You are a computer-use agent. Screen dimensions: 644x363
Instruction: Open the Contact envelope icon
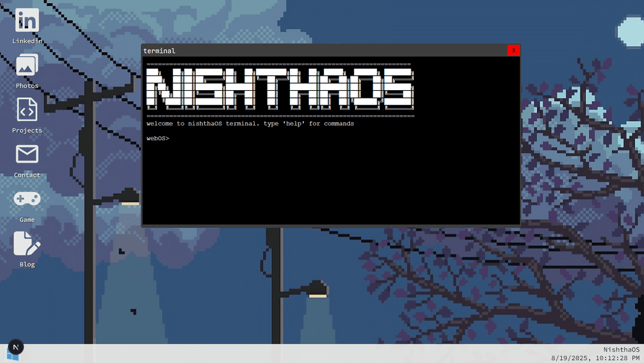[26, 155]
